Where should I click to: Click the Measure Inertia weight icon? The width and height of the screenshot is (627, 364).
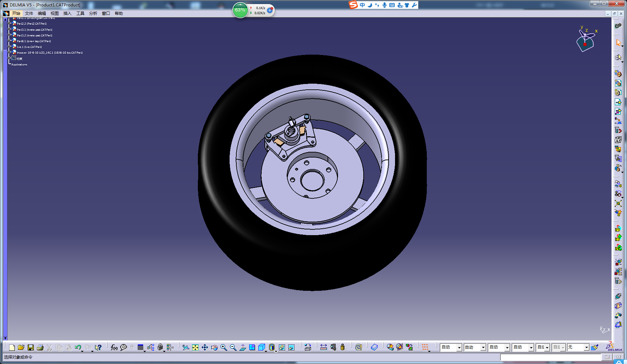click(x=342, y=347)
